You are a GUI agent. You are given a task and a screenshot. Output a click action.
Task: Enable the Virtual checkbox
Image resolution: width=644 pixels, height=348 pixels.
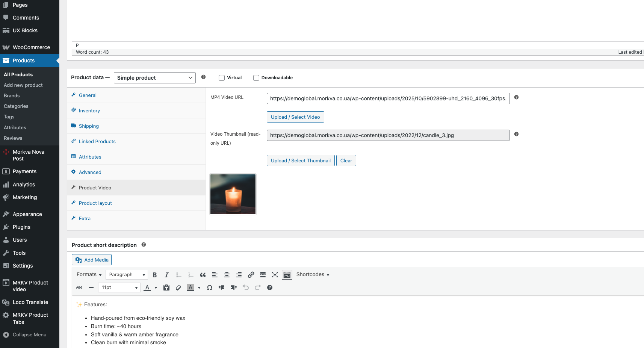(x=222, y=78)
